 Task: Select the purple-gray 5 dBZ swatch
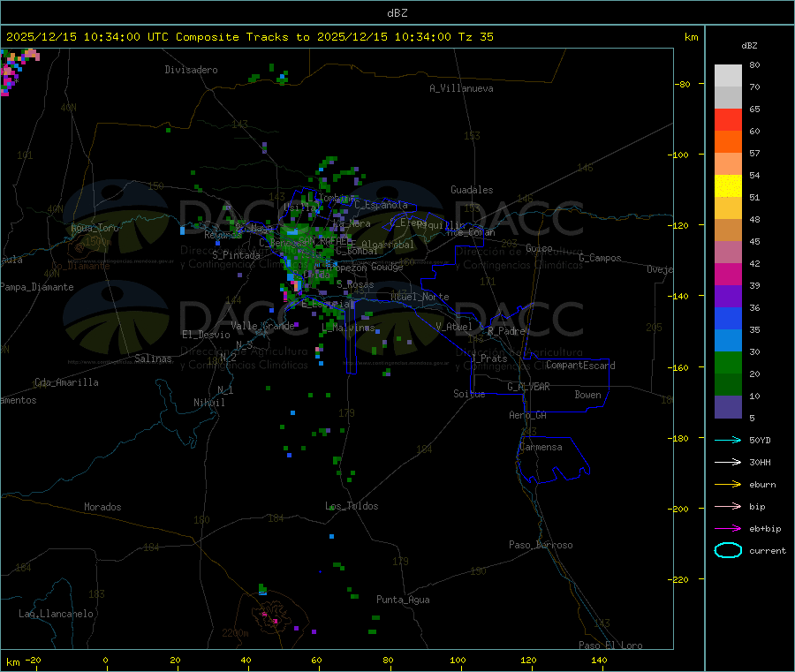pos(728,407)
